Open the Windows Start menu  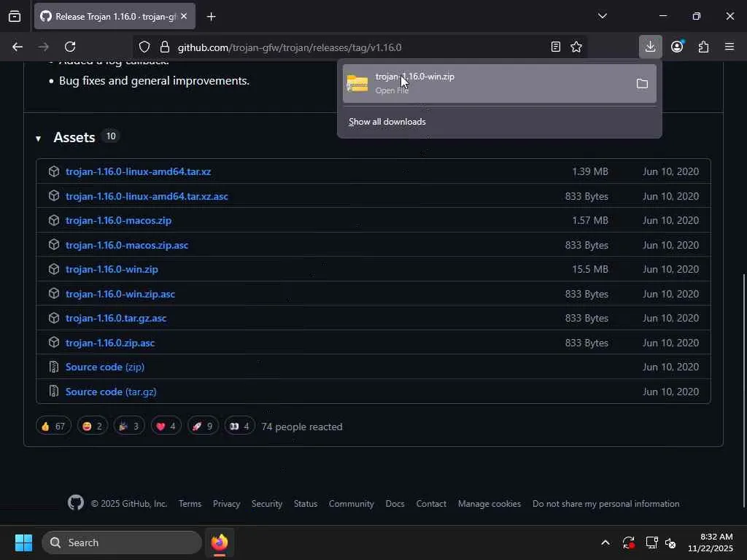pos(23,542)
